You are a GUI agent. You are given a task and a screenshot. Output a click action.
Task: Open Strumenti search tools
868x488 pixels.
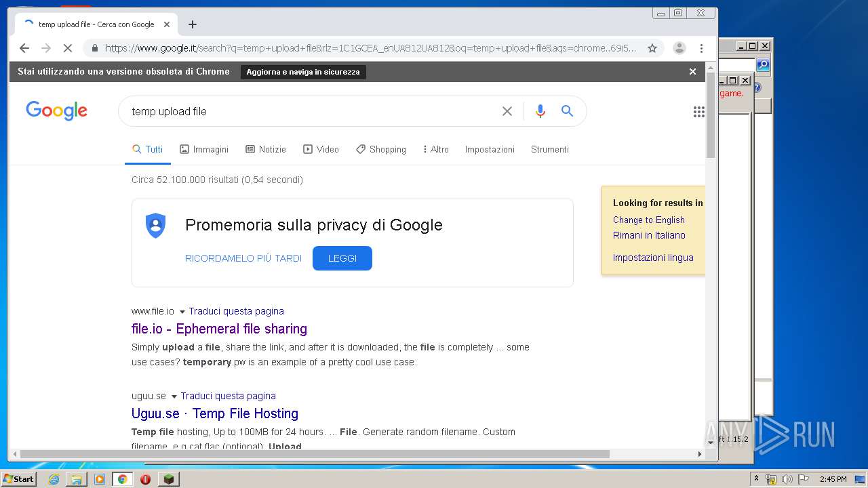pos(550,149)
